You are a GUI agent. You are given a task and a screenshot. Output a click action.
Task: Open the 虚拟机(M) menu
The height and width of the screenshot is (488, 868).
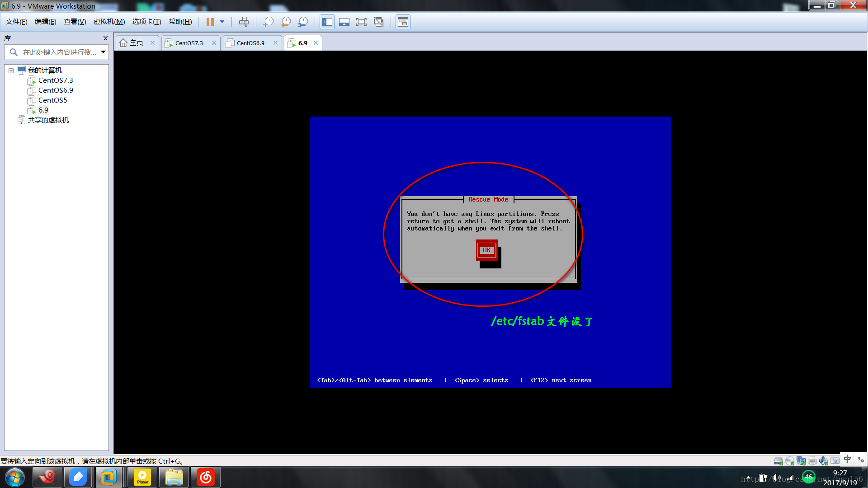(109, 22)
